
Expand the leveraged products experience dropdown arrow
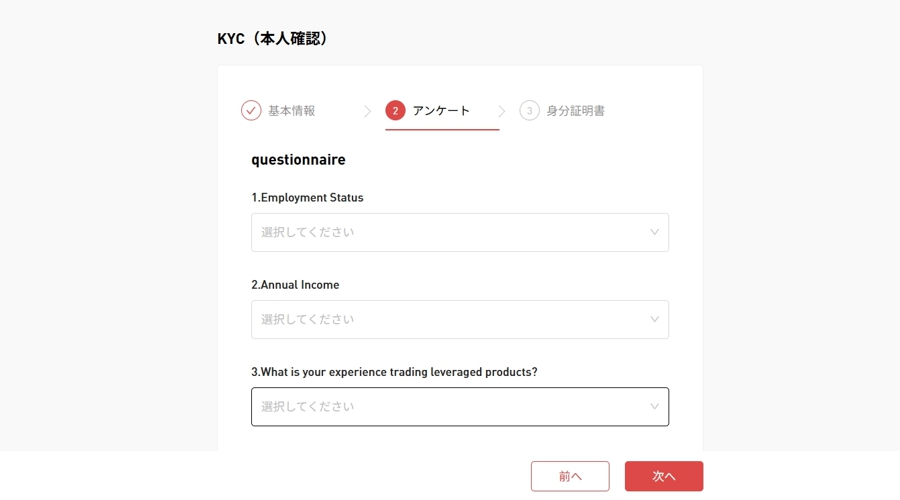coord(654,406)
